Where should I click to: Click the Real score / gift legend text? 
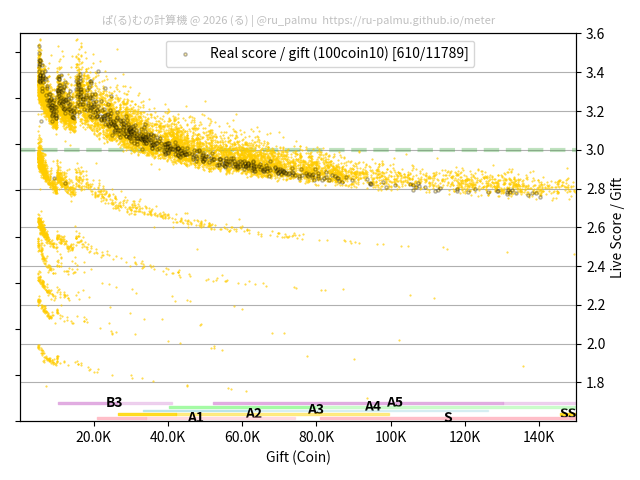(x=338, y=53)
